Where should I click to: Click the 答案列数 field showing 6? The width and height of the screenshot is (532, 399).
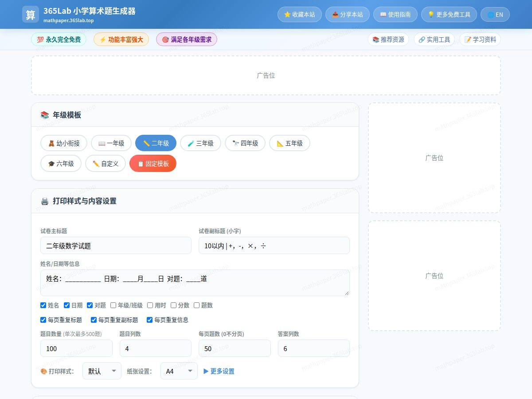click(314, 348)
